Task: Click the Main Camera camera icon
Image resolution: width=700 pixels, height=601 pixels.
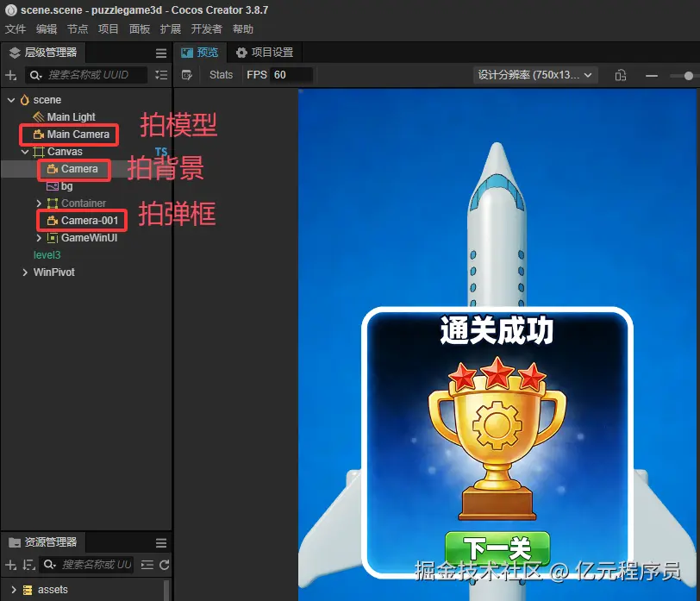Action: point(39,135)
